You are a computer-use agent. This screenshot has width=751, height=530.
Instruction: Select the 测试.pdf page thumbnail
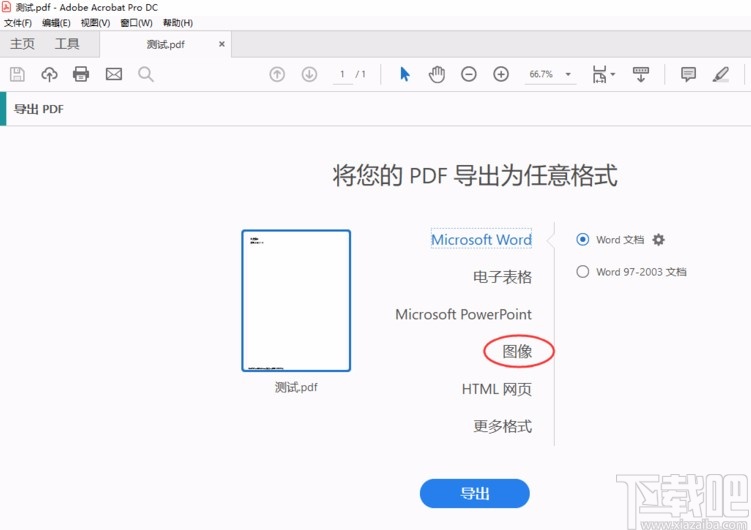(296, 301)
